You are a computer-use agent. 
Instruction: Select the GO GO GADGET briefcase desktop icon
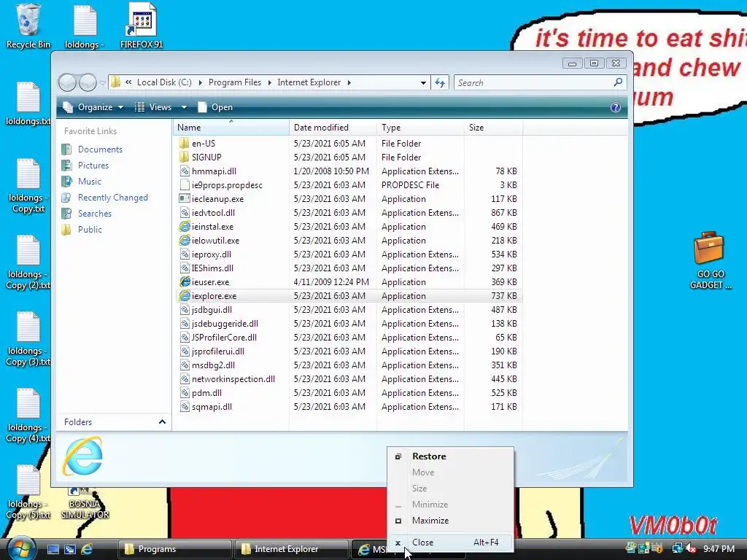tap(710, 260)
